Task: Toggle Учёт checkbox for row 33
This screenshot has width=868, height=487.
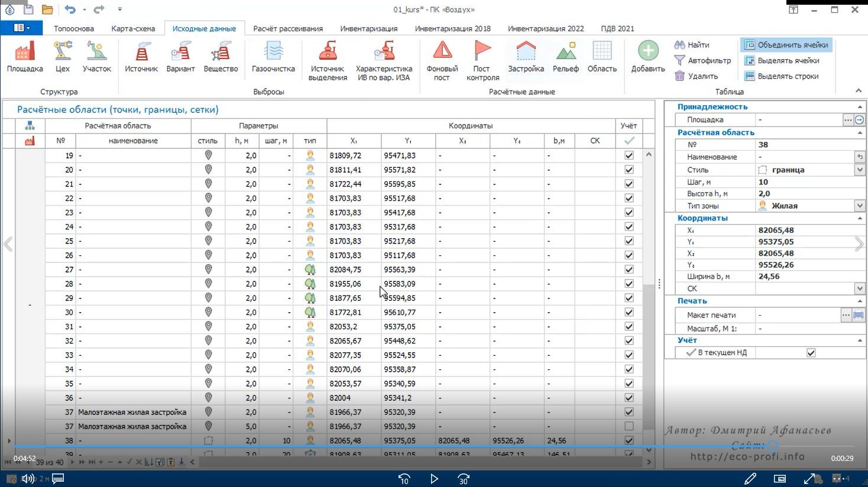Action: [x=629, y=355]
